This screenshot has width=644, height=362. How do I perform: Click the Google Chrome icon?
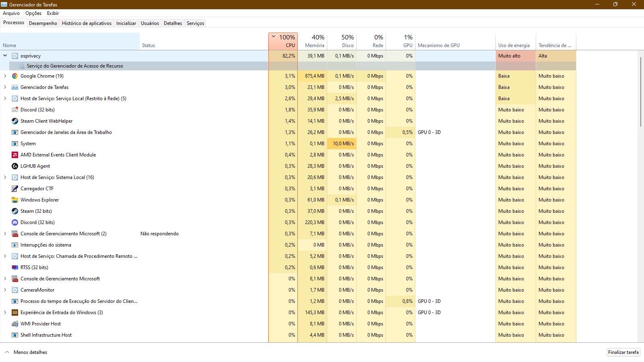[x=15, y=76]
